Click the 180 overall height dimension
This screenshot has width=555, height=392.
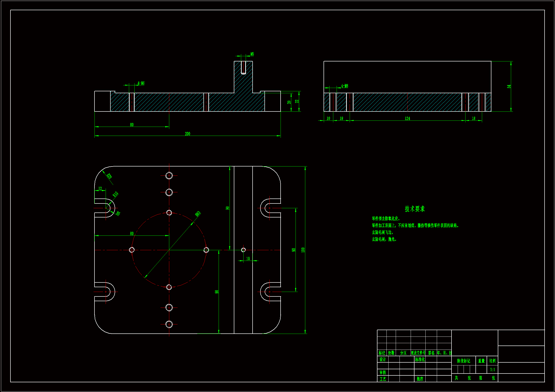[x=303, y=250]
